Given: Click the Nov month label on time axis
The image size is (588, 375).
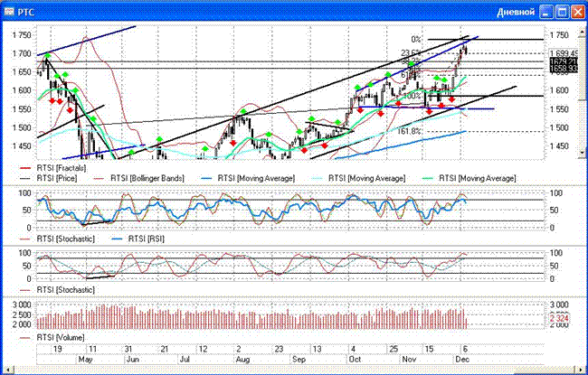Looking at the screenshot, I should 409,360.
